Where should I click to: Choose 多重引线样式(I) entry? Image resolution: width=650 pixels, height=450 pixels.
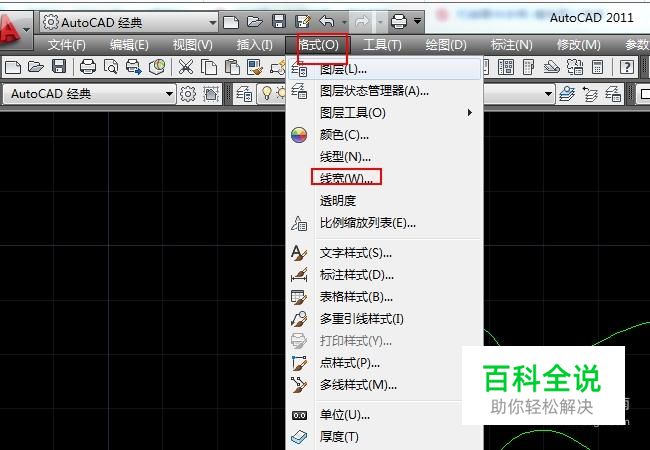click(x=385, y=319)
